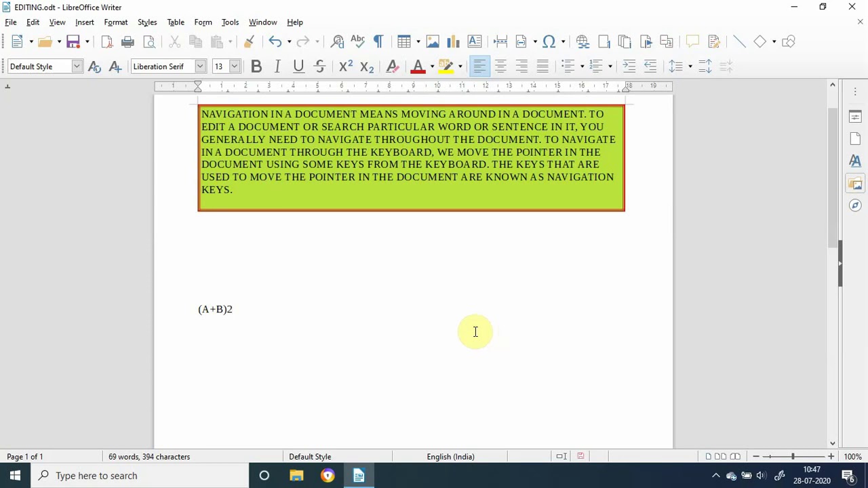
Task: Open a file with the folder icon
Action: [x=45, y=42]
